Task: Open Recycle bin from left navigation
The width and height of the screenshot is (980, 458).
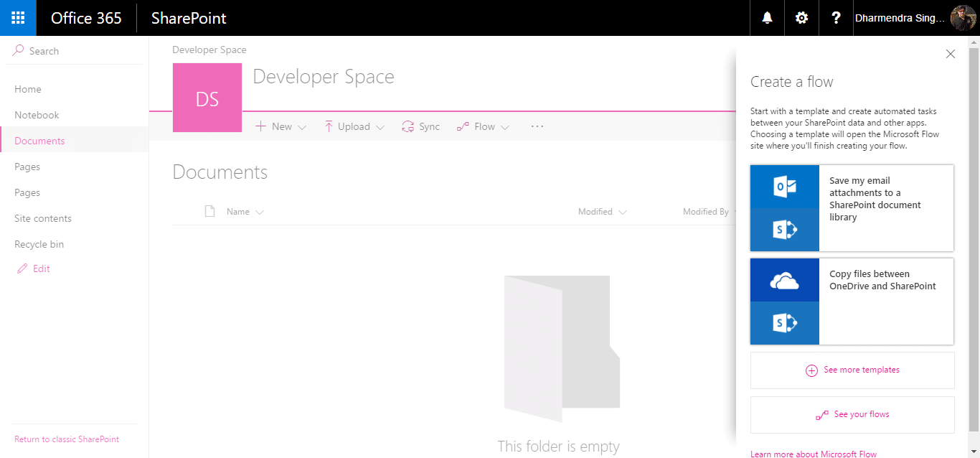Action: pos(39,244)
